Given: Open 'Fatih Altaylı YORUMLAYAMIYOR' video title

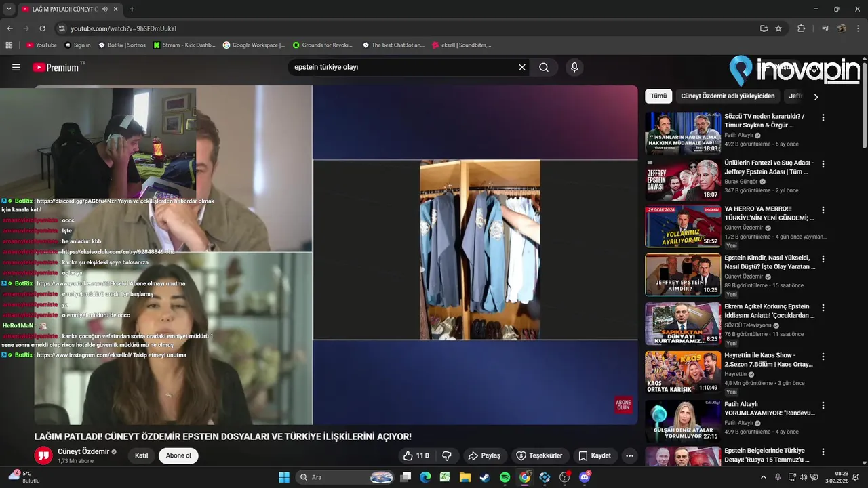Looking at the screenshot, I should [768, 409].
